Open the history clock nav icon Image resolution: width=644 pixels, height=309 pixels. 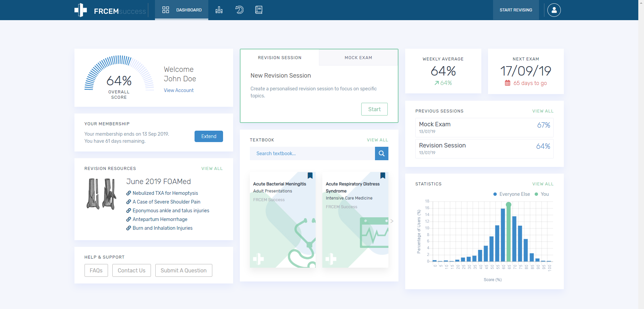point(239,10)
